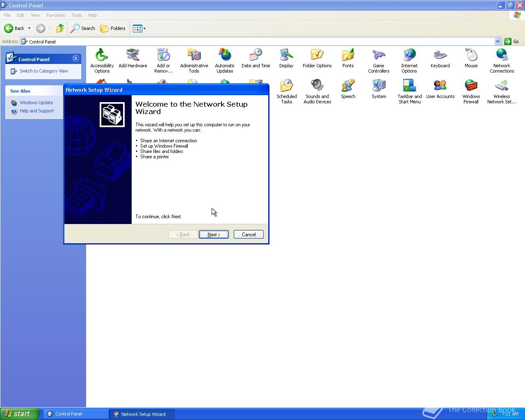
Task: Collapse the Control Panel side pane
Action: point(75,59)
